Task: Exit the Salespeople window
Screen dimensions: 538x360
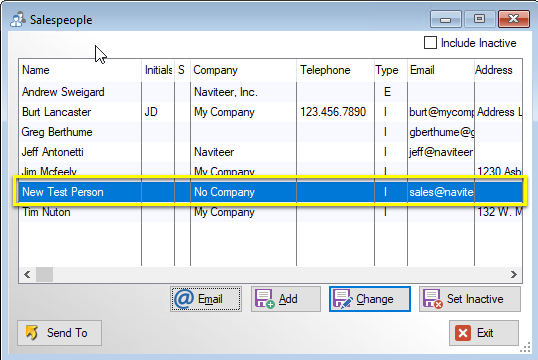Action: (484, 333)
